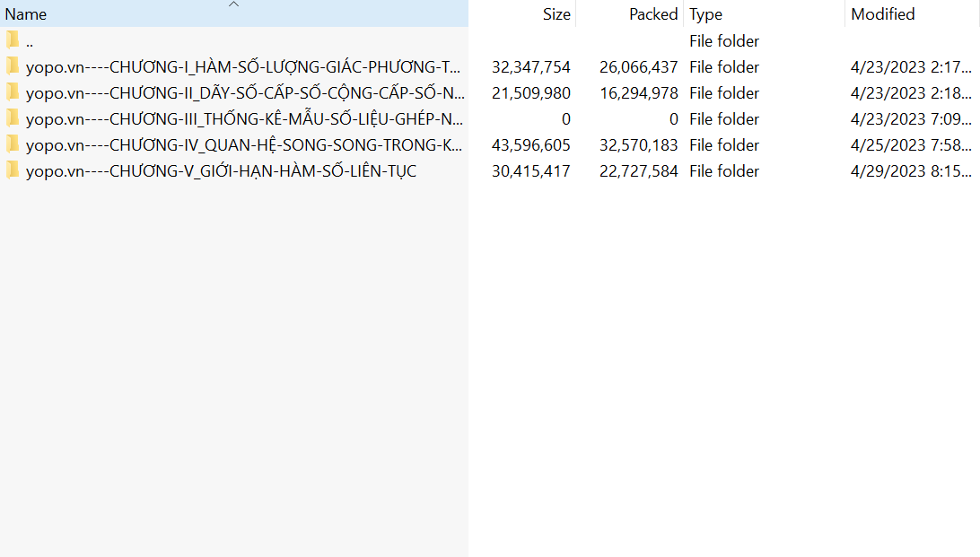
Task: Sort the list by the Name column header
Action: [x=26, y=14]
